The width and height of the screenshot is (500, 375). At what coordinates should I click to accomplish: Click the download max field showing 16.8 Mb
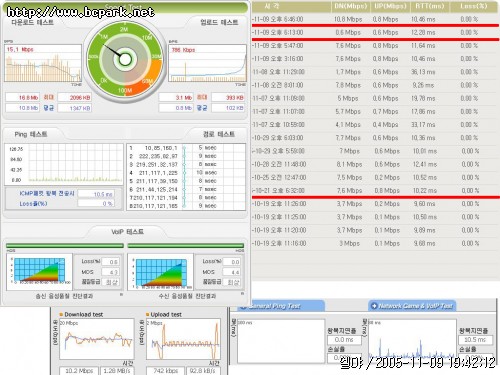tap(22, 98)
